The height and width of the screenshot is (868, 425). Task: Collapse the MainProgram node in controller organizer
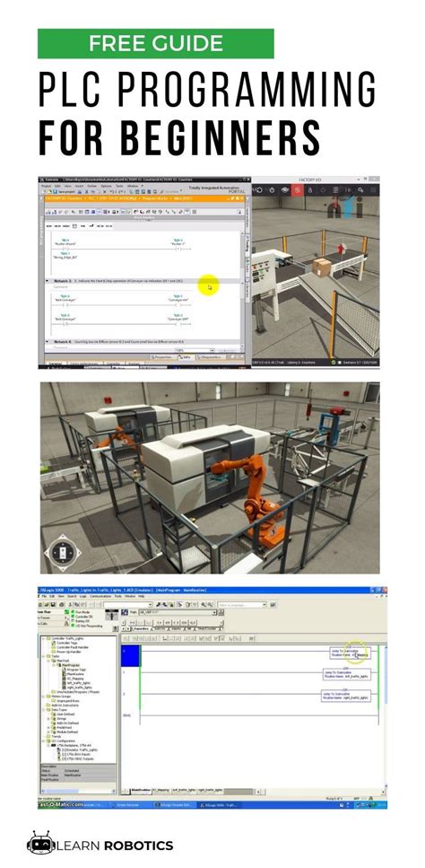54,665
